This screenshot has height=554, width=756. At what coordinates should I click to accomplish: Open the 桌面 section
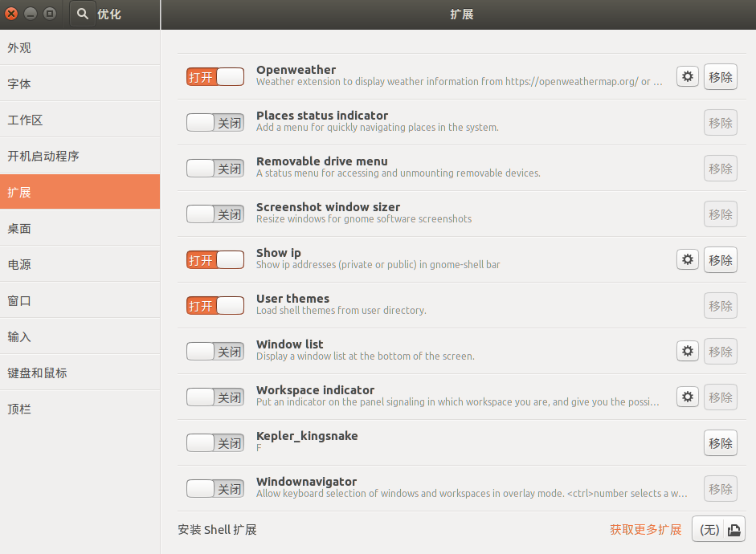(x=80, y=228)
